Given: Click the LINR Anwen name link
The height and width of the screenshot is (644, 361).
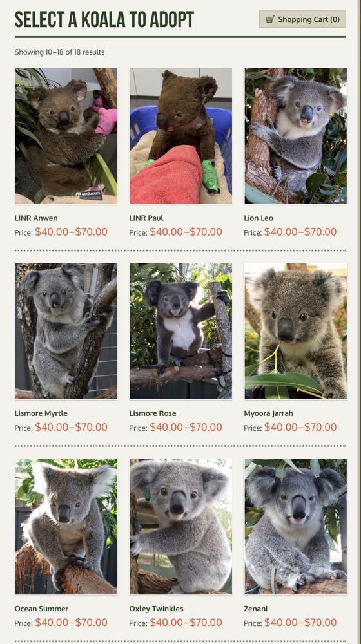Looking at the screenshot, I should tap(36, 218).
